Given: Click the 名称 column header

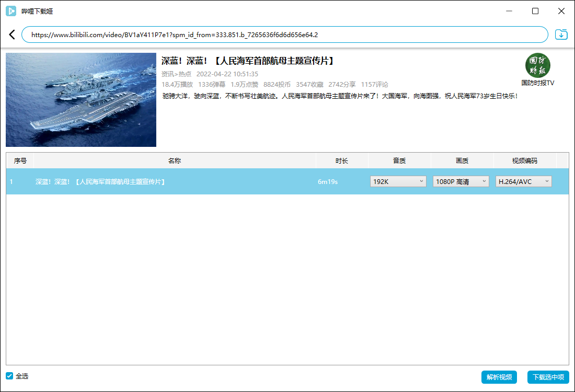Looking at the screenshot, I should 175,160.
